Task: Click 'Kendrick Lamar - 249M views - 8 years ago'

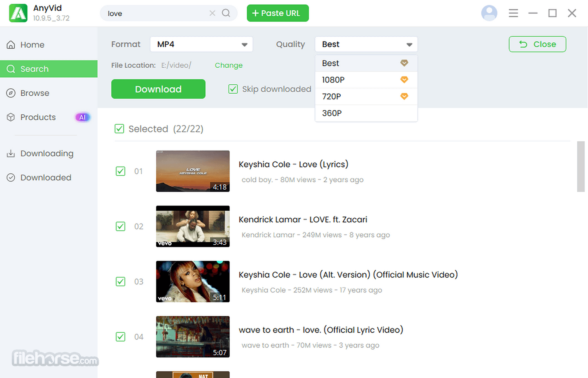Action: (316, 235)
